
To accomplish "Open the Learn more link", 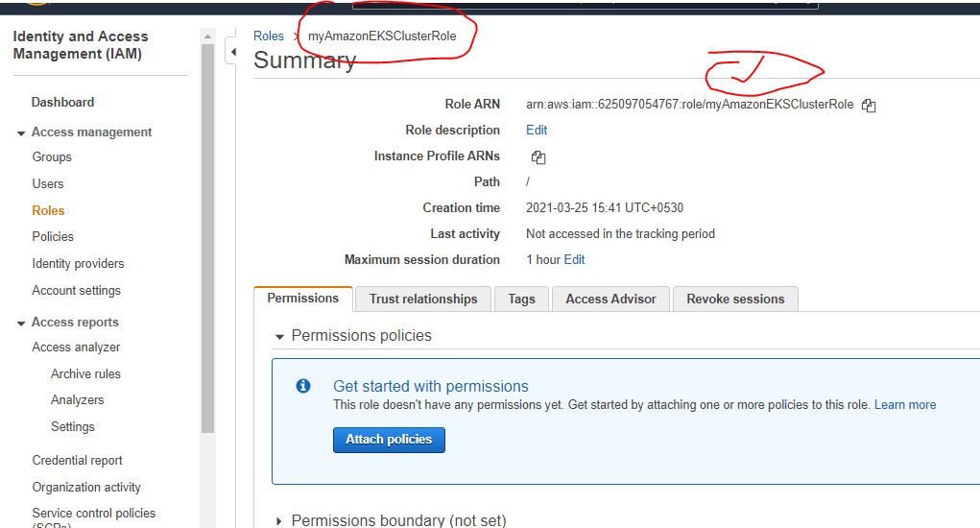I will 904,405.
